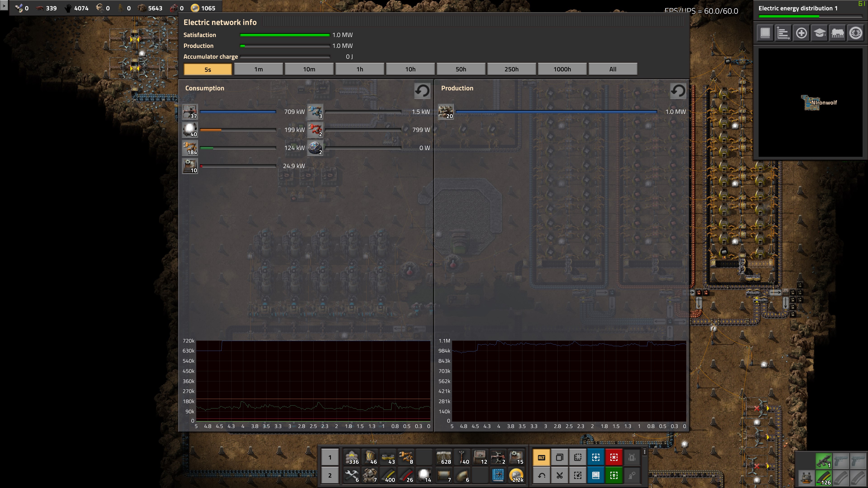Select stone wall item with count 628
Screen dimensions: 868x488
point(444,457)
